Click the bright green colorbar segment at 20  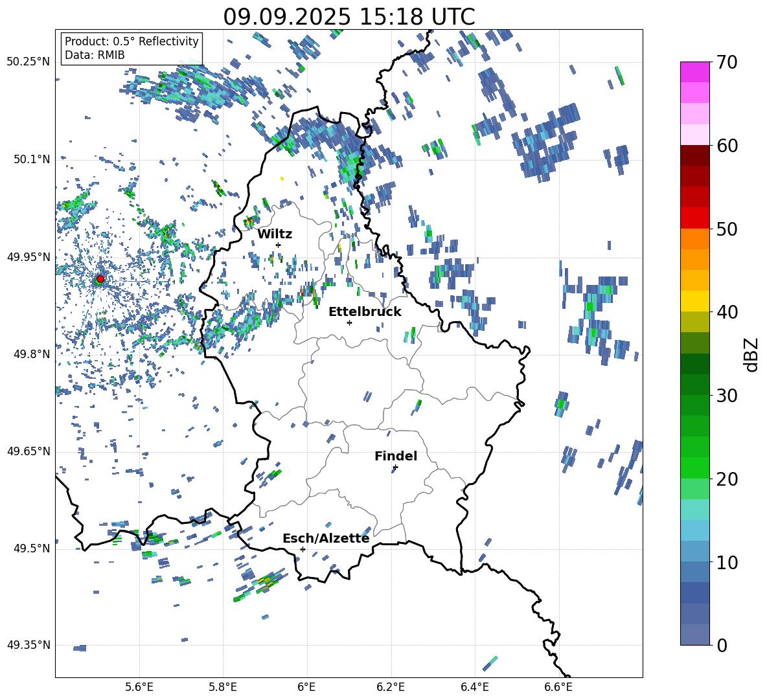click(x=695, y=468)
